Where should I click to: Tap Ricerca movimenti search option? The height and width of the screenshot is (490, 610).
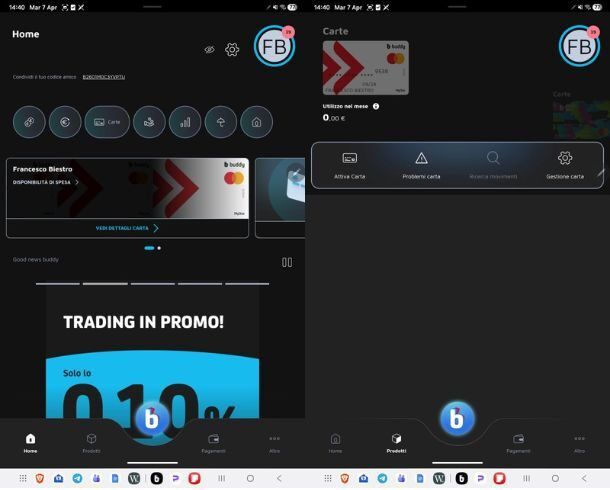(493, 165)
